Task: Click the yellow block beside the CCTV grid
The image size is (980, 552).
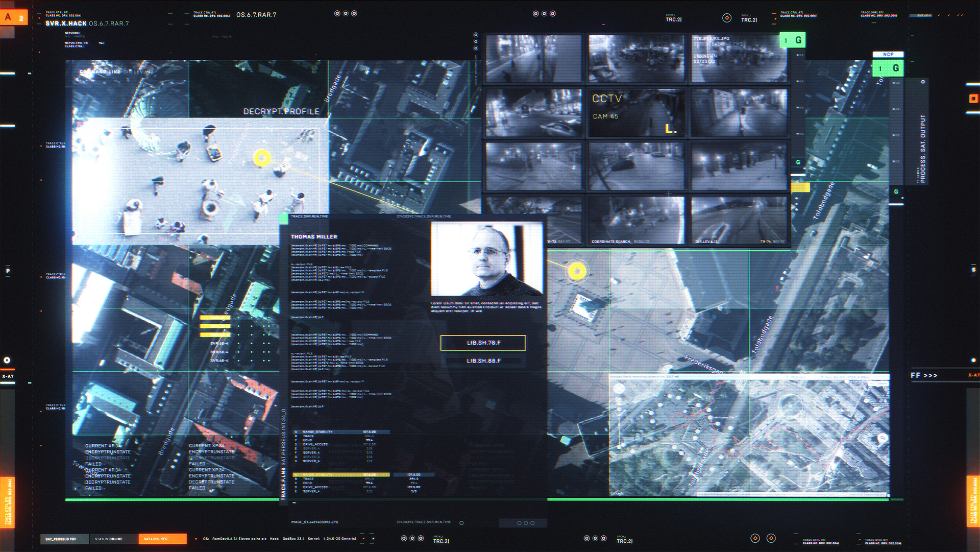Action: [800, 188]
